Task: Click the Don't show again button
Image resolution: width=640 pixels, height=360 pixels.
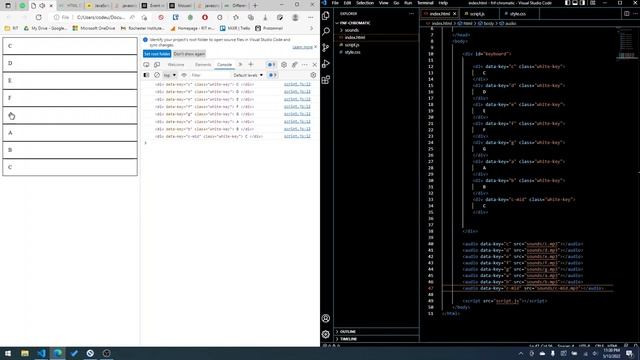Action: coord(189,54)
